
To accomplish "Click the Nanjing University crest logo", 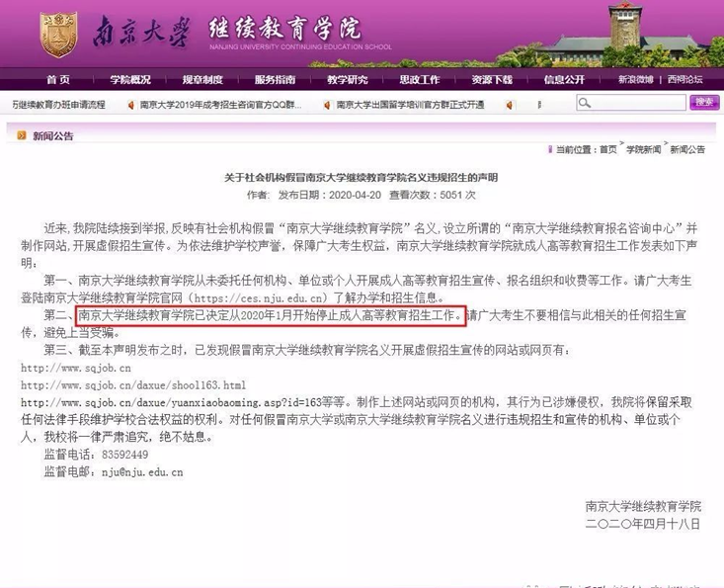I will (x=58, y=35).
